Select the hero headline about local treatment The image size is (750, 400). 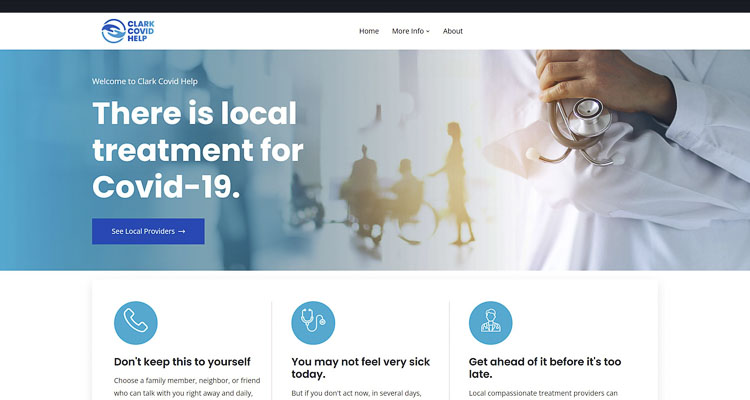(198, 150)
